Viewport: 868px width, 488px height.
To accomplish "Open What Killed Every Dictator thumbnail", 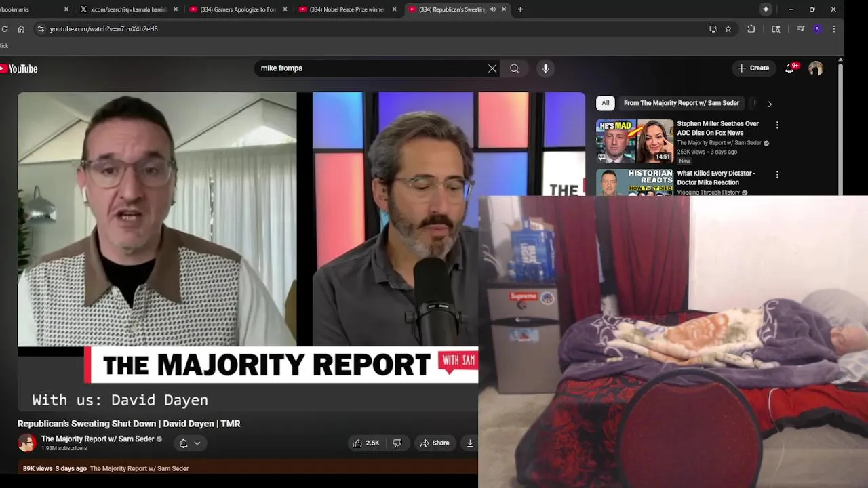I will pyautogui.click(x=635, y=182).
